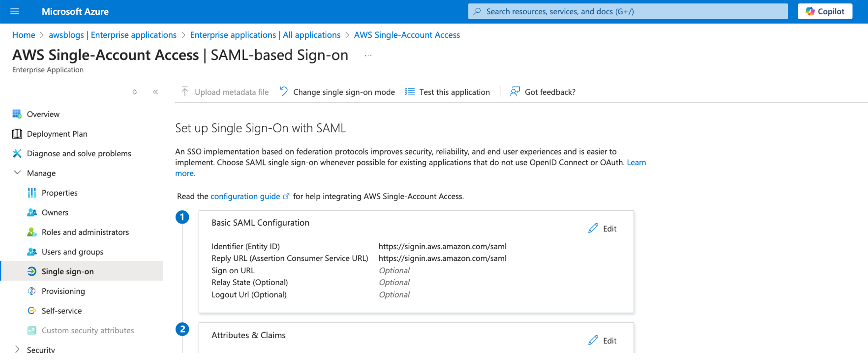Viewport: 868px width, 362px height.
Task: Click the Copilot button
Action: pyautogui.click(x=825, y=12)
